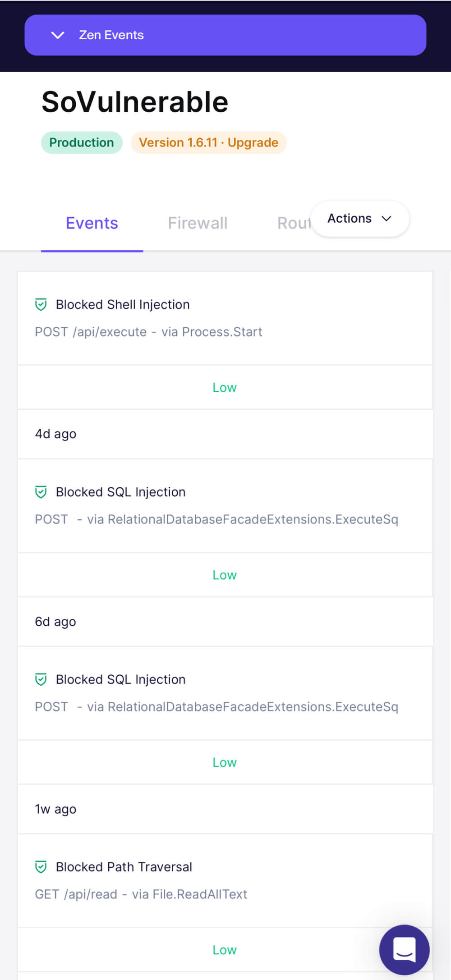
Task: Click shield icon of the 1w ago SQL Injection
Action: [x=41, y=679]
